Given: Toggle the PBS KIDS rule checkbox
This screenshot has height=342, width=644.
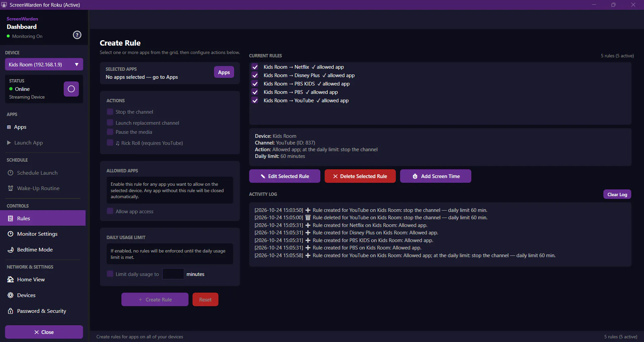Looking at the screenshot, I should (255, 84).
